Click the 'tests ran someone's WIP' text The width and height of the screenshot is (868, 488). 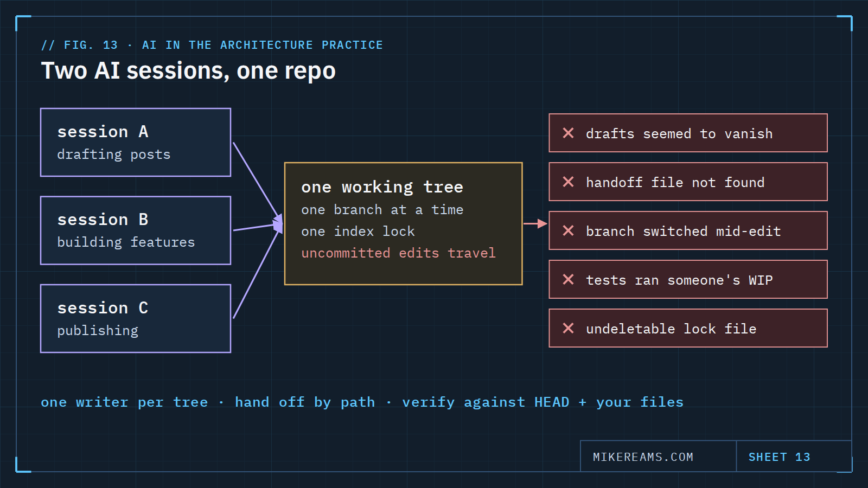679,280
